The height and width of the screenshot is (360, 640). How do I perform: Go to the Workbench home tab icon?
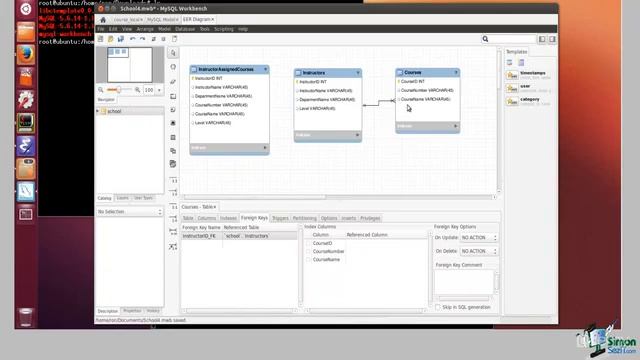click(x=103, y=20)
